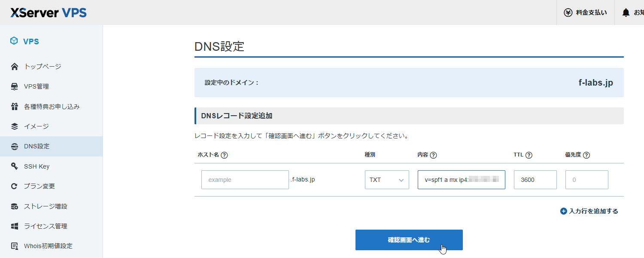Open notifications via the bell icon
The width and height of the screenshot is (644, 258).
tap(626, 12)
